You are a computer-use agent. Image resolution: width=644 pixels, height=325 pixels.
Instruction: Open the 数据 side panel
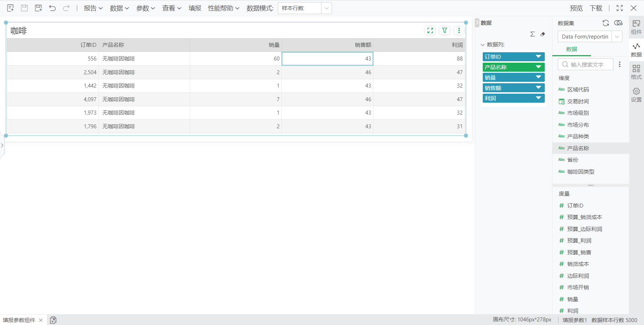click(x=636, y=50)
